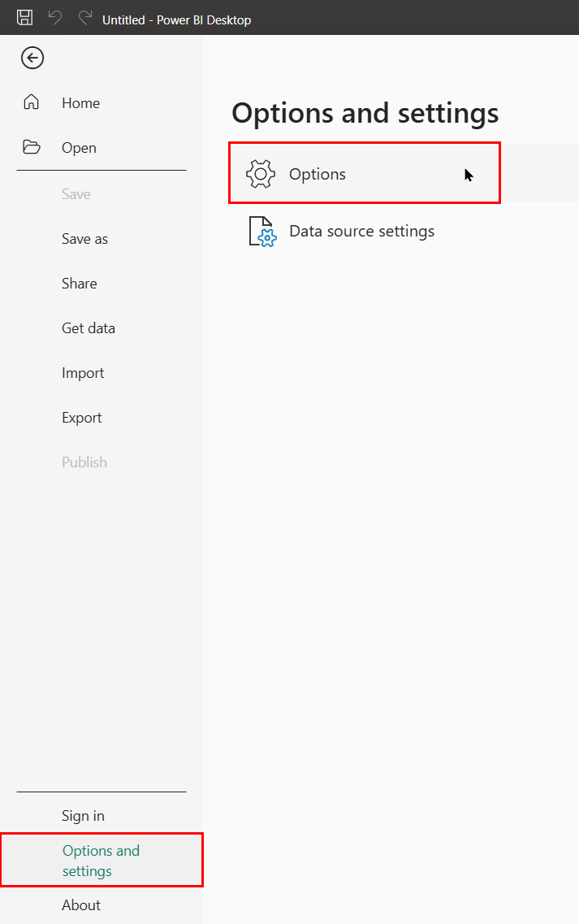Select the Export menu entry
The height and width of the screenshot is (924, 579).
pos(82,418)
